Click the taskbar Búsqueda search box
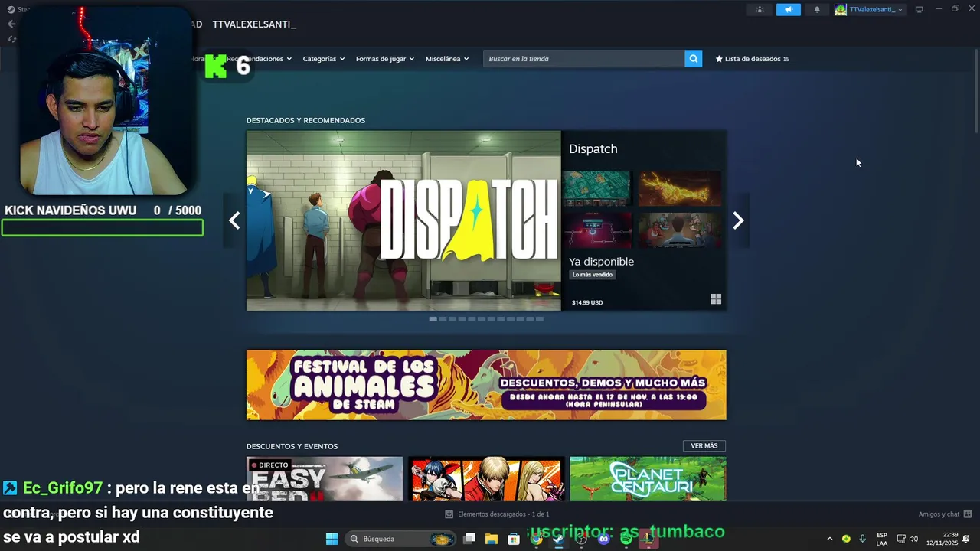Image resolution: width=980 pixels, height=551 pixels. [402, 539]
